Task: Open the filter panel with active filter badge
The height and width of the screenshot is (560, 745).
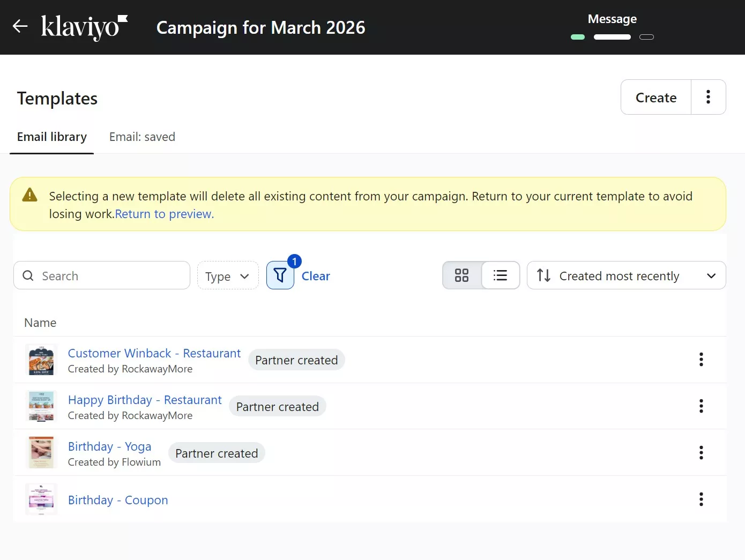Action: click(x=280, y=275)
